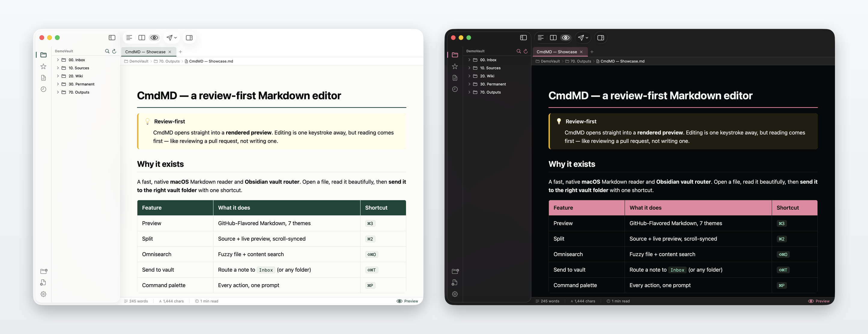Click Why it exists heading in dark window
The width and height of the screenshot is (868, 334).
click(572, 164)
